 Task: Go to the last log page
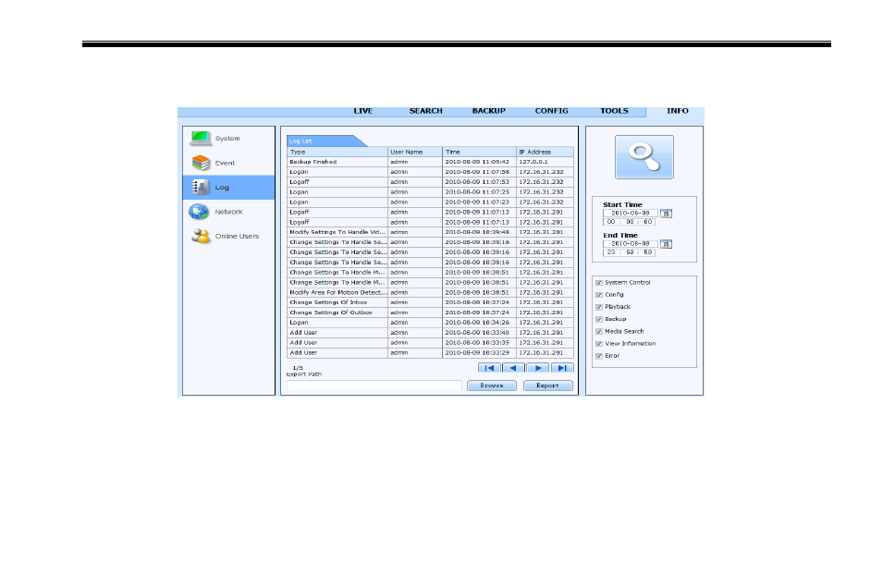(562, 368)
